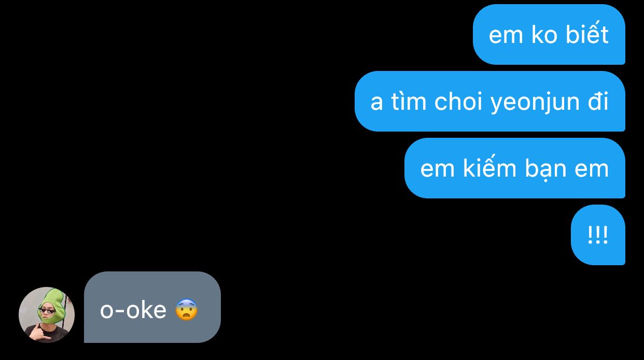Tap the gray "o-oke" reply bubble
This screenshot has height=360, width=644.
(x=152, y=307)
